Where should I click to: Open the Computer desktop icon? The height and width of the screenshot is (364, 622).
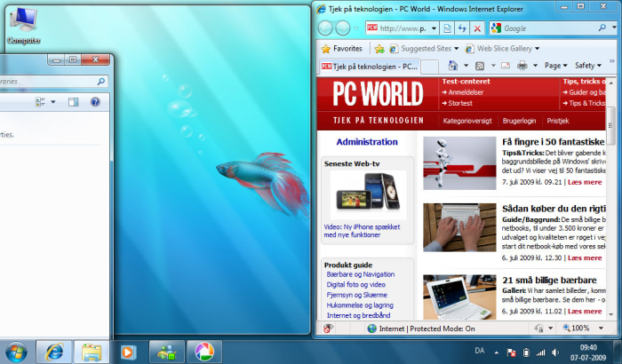pyautogui.click(x=24, y=26)
